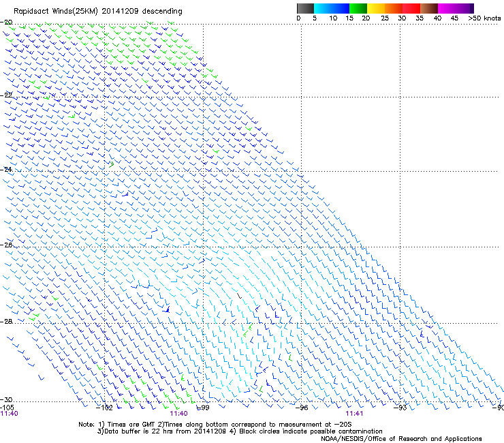Click the longitude label -96
Viewport: 504px width, 443px height.
click(302, 408)
